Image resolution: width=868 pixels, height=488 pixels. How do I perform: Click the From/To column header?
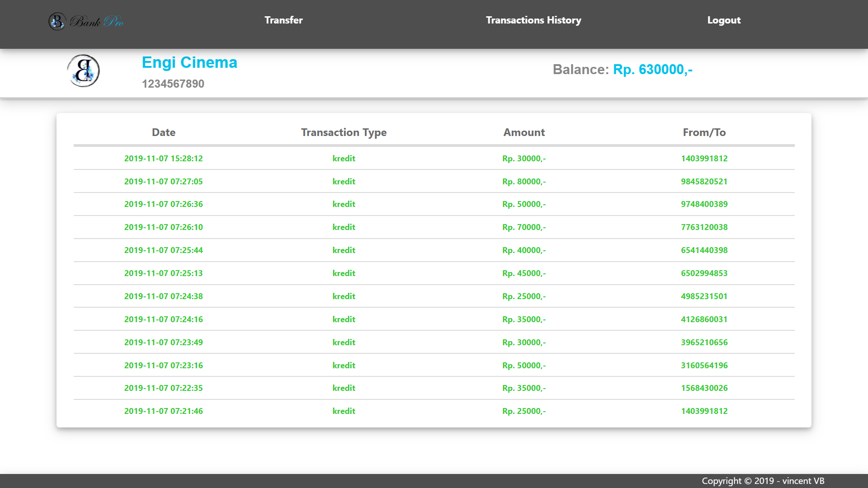point(704,132)
